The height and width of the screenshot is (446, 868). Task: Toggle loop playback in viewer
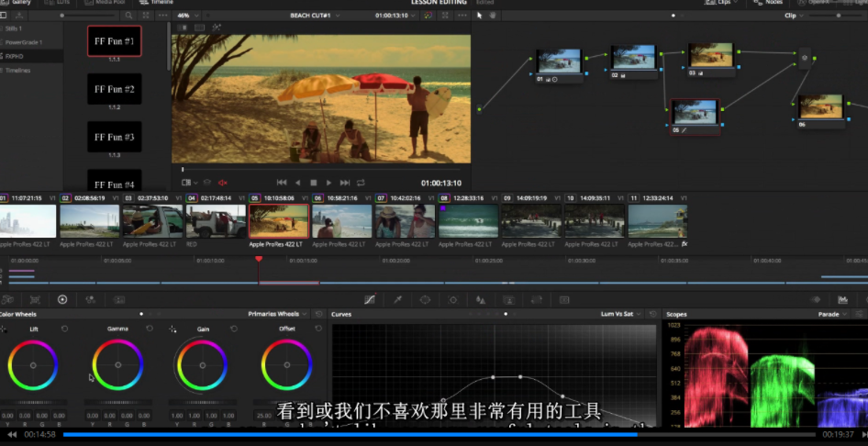(361, 183)
